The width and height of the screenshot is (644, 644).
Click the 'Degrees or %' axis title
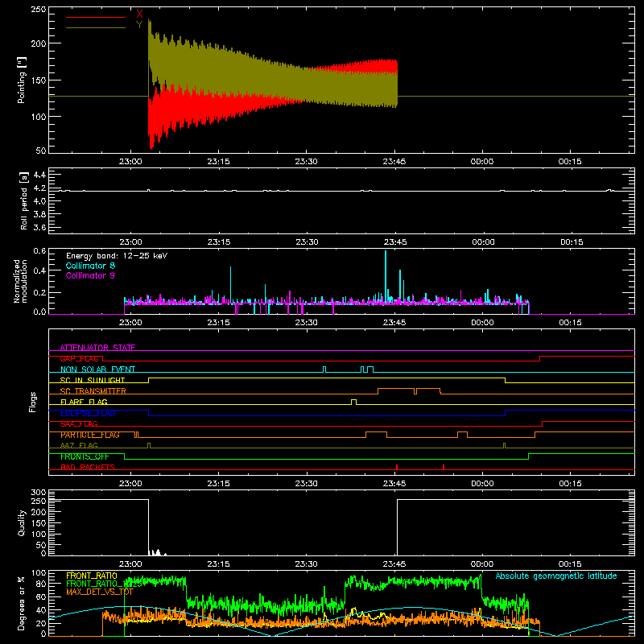coord(21,603)
